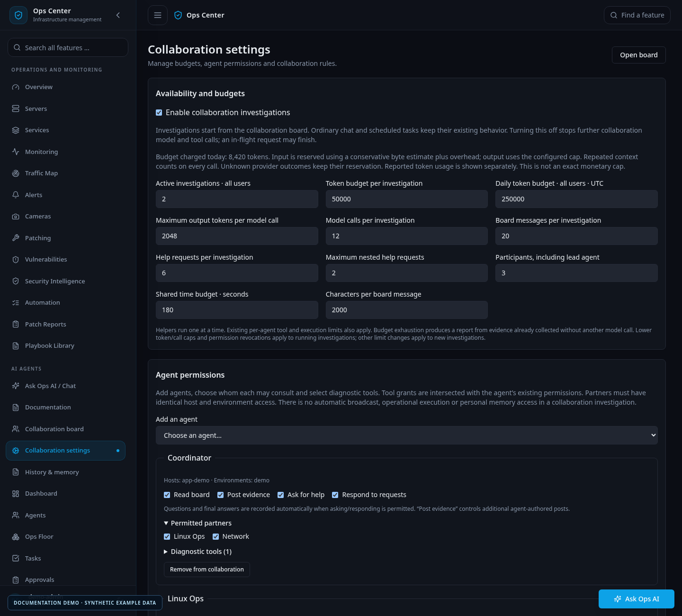
Task: Uncheck Linux Ops permitted partner
Action: tap(167, 537)
